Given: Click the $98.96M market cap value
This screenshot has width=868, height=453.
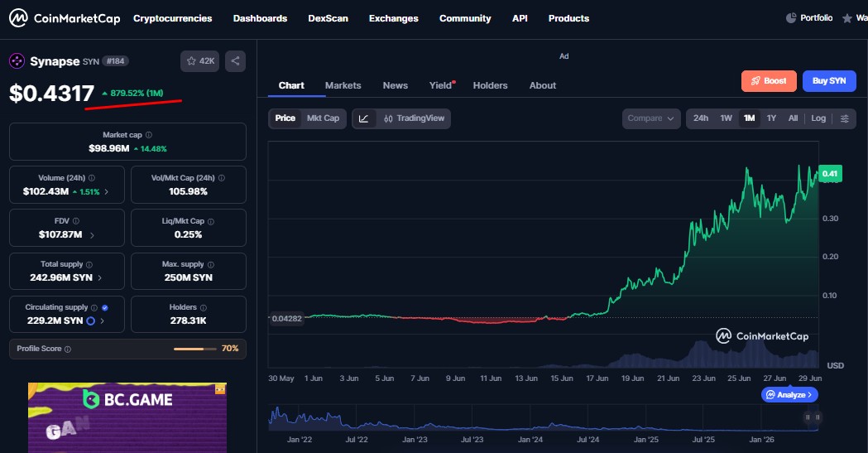Looking at the screenshot, I should (109, 148).
